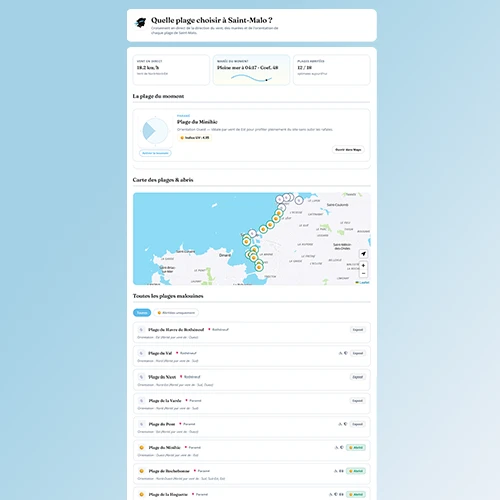Click the site logo beside the page title
The width and height of the screenshot is (500, 500).
point(140,23)
